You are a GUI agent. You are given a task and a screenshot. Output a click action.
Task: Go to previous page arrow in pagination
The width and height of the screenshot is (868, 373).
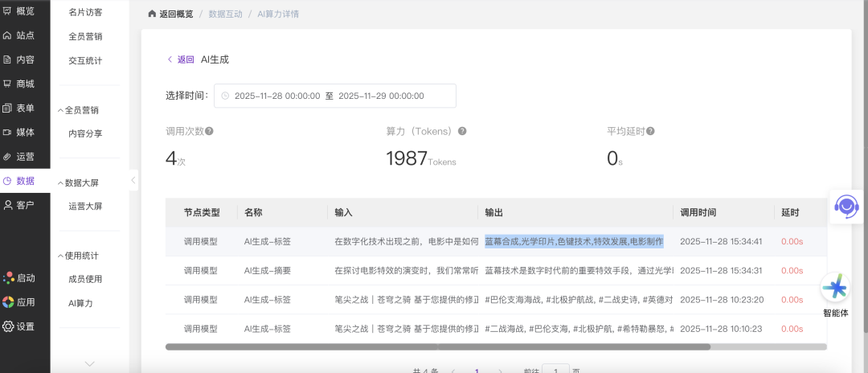click(453, 371)
